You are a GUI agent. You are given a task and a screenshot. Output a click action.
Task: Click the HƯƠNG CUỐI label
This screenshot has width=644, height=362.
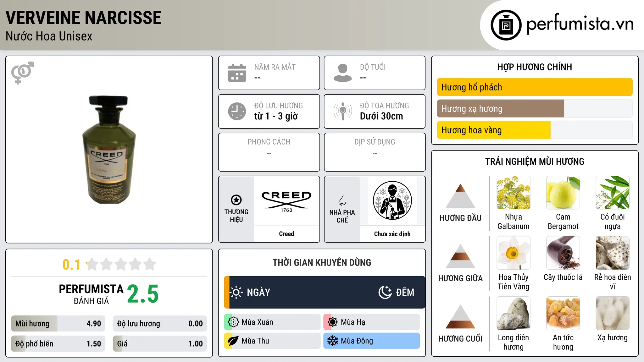460,339
